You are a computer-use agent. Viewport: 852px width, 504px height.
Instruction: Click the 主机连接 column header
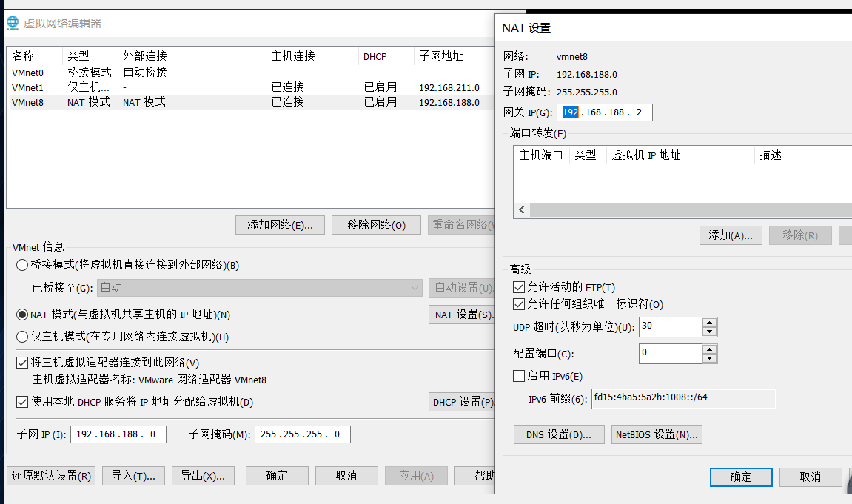[312, 56]
